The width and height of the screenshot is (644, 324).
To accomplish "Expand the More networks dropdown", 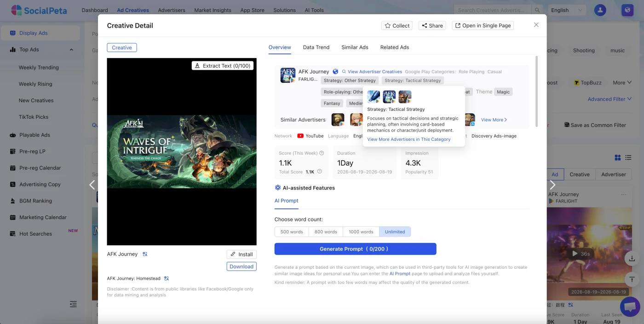I will click(622, 83).
